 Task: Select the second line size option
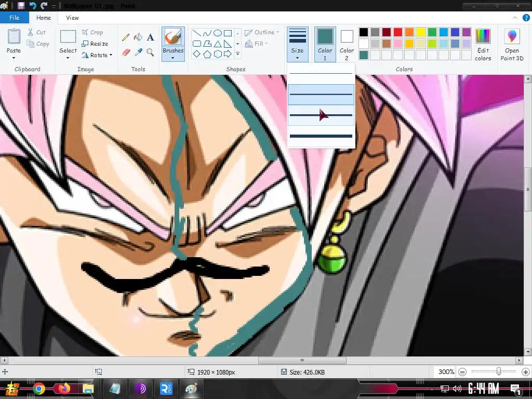[x=321, y=95]
